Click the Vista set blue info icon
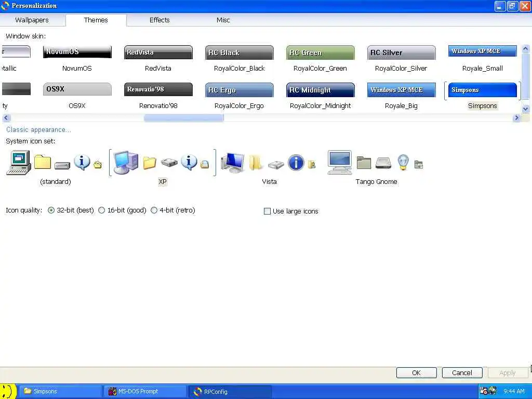Image resolution: width=532 pixels, height=399 pixels. [x=296, y=163]
